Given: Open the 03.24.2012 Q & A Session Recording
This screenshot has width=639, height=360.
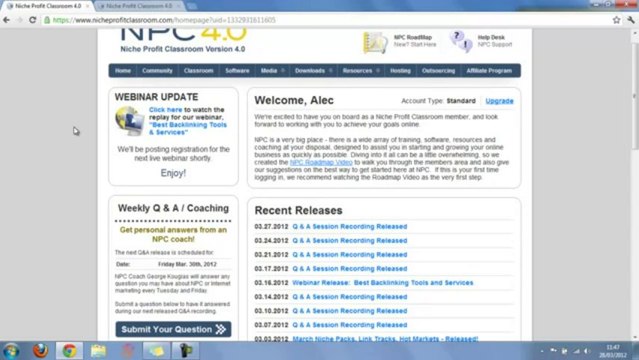Looking at the screenshot, I should [350, 241].
